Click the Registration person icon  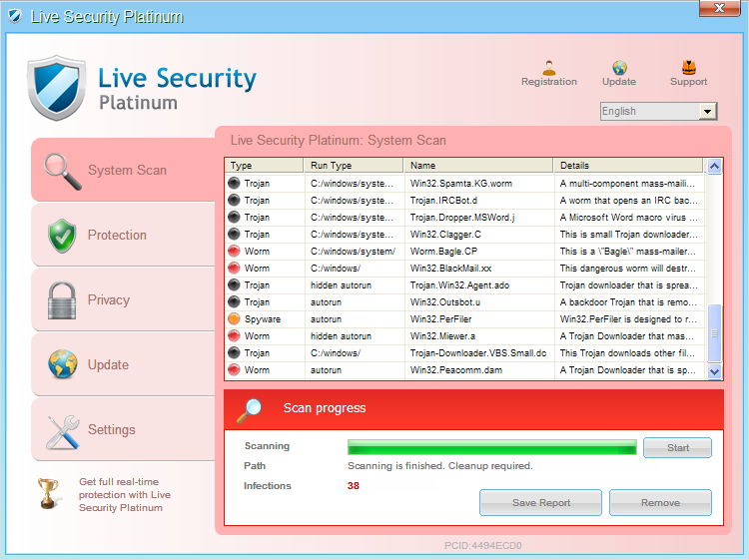(549, 67)
